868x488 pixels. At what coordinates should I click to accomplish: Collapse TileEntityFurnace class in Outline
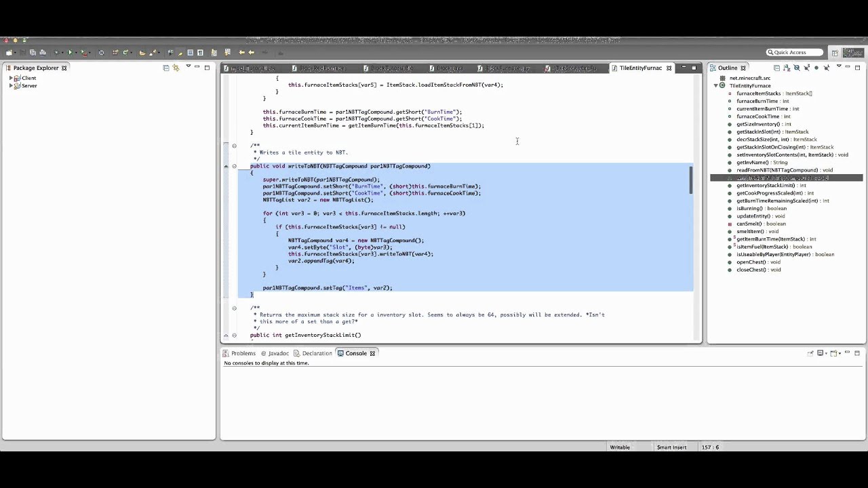(715, 86)
